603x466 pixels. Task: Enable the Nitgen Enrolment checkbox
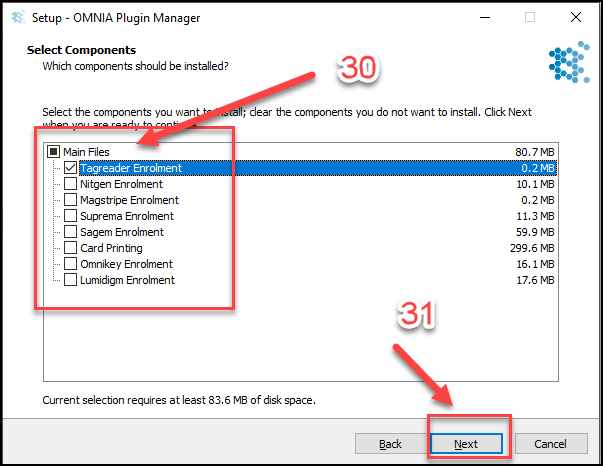[70, 184]
